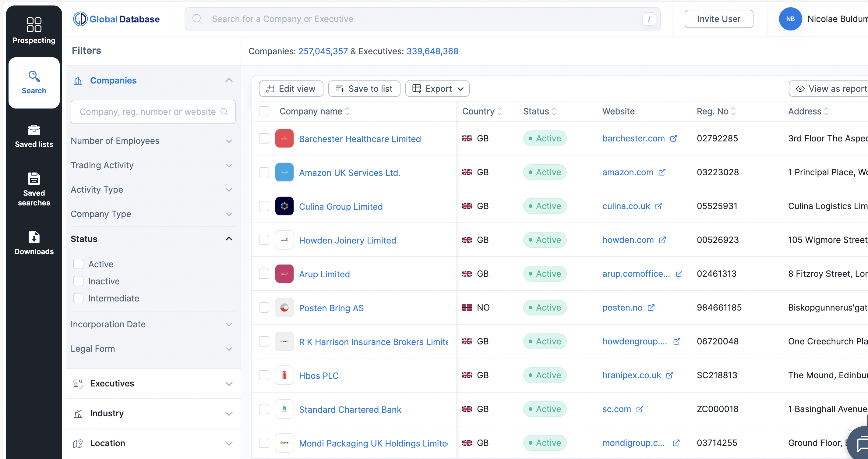Viewport: 868px width, 459px height.
Task: Open the Export dropdown
Action: coord(437,89)
